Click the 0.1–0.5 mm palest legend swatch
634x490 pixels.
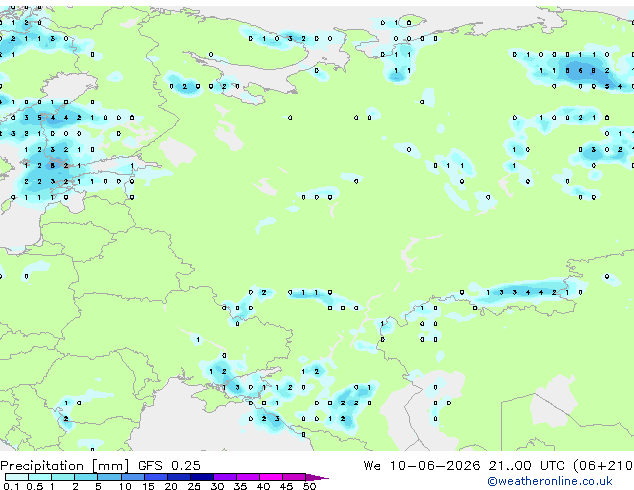[x=17, y=477]
